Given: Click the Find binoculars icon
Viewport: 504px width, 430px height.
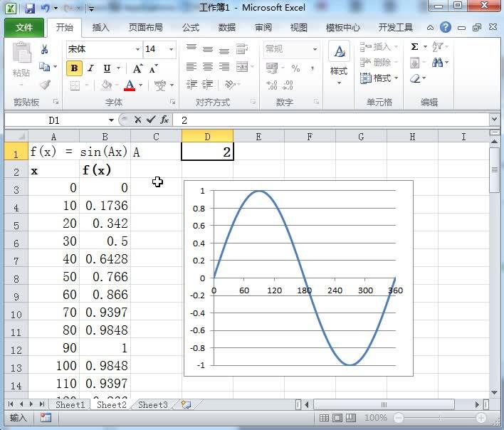Looking at the screenshot, I should (x=437, y=63).
